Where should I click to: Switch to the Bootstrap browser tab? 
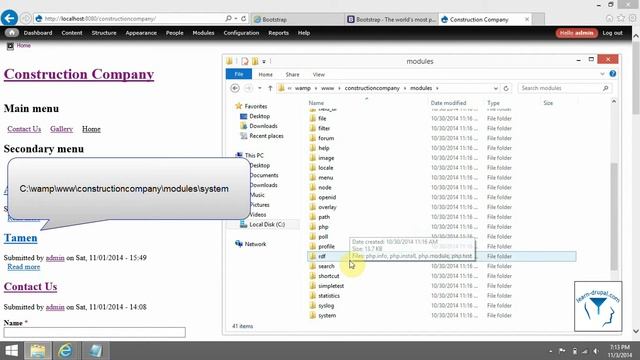pos(297,19)
